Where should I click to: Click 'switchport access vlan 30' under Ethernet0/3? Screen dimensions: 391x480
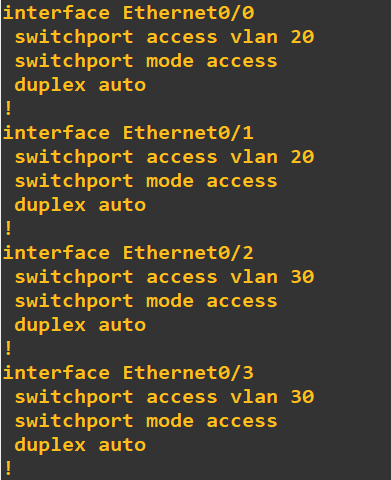[x=164, y=397]
